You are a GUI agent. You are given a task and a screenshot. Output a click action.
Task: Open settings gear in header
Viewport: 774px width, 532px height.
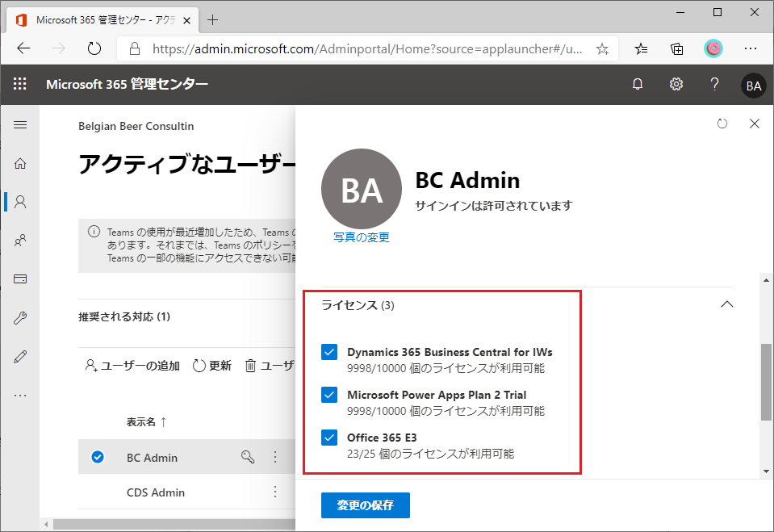point(676,84)
